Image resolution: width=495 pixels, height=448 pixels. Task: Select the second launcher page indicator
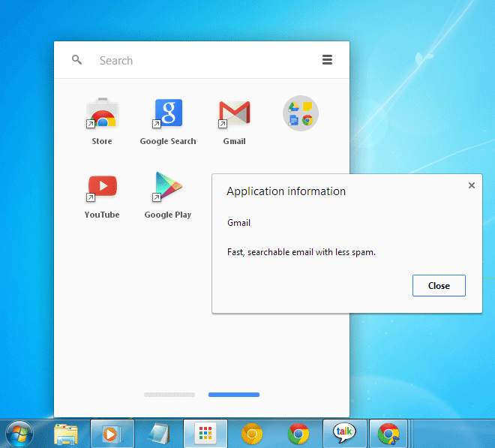(x=234, y=395)
